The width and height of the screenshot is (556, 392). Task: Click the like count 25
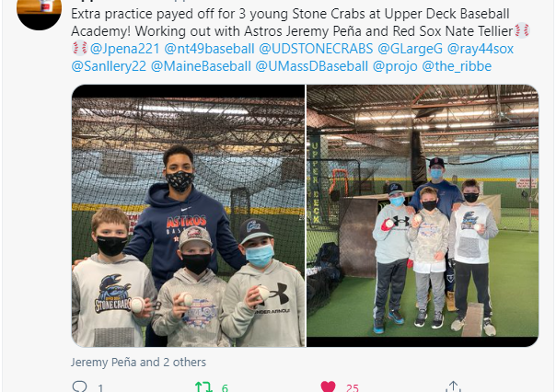point(353,388)
